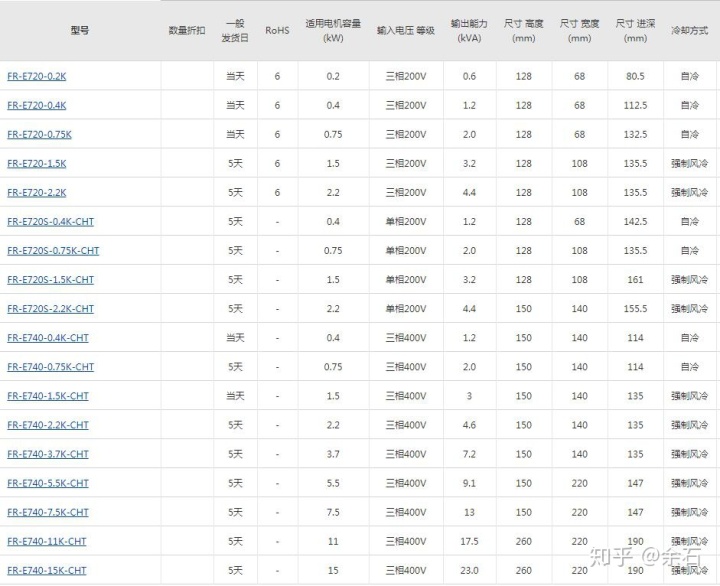Image resolution: width=720 pixels, height=586 pixels.
Task: Select the 161 depth cell for FR-E720S-1.5K-CHT
Action: pyautogui.click(x=636, y=280)
